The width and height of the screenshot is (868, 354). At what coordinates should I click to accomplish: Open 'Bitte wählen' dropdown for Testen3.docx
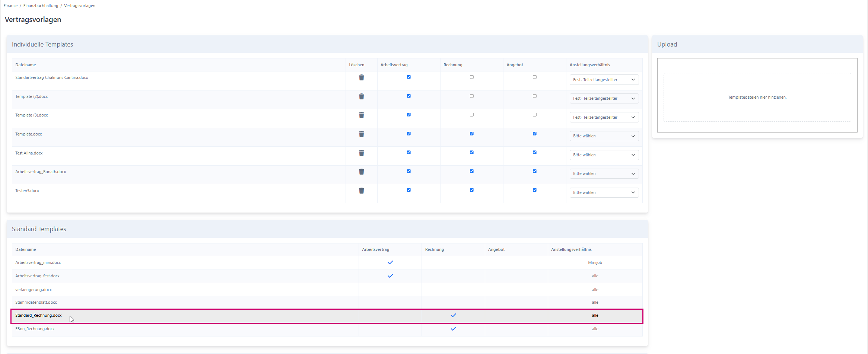click(x=604, y=192)
